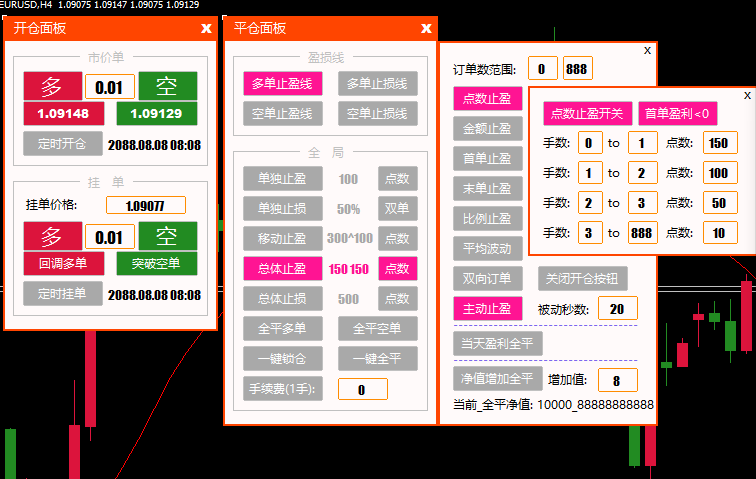Click the fourth row upper lot field 888

coord(643,233)
